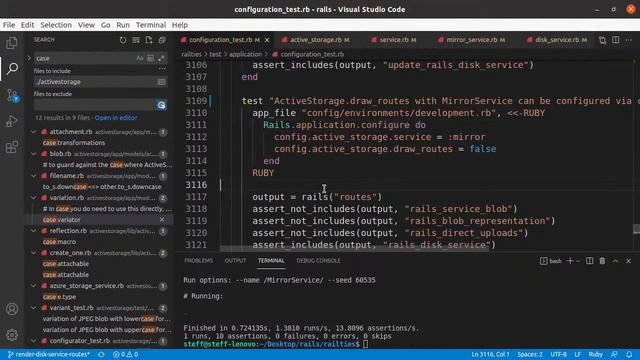Image resolution: width=640 pixels, height=360 pixels.
Task: Click the render-disk-service-routes branch in status bar
Action: coord(49,354)
